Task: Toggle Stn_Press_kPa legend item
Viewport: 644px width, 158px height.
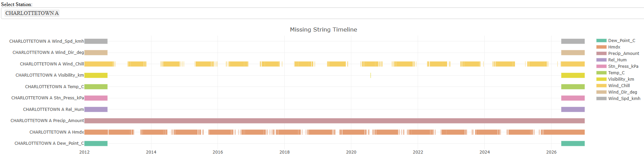Action: point(623,66)
